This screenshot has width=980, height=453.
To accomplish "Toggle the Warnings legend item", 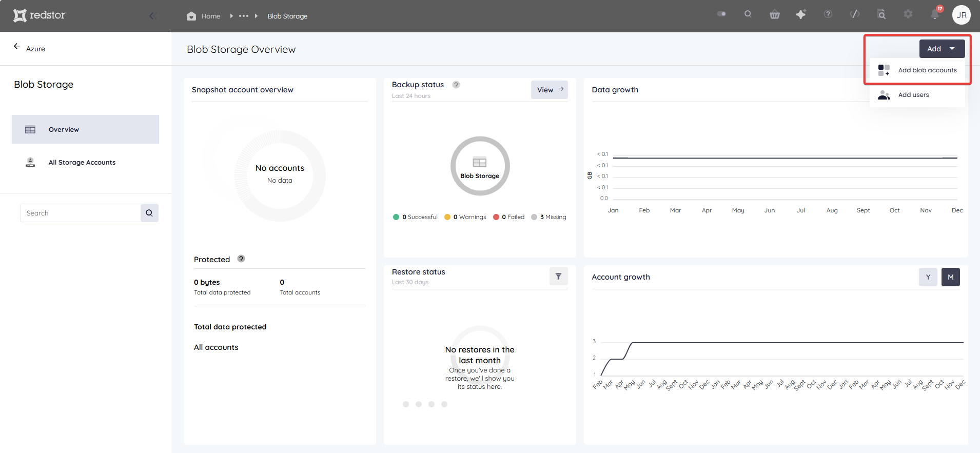I will 465,217.
